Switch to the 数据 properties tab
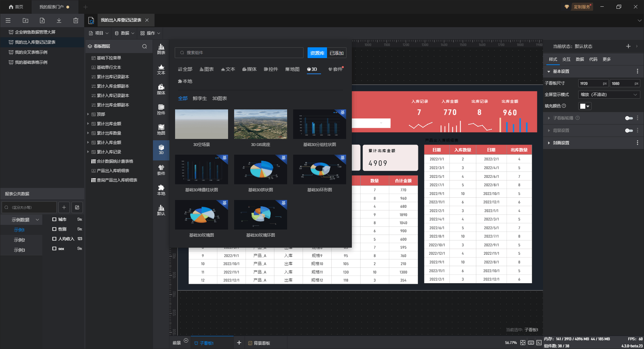 (x=580, y=59)
